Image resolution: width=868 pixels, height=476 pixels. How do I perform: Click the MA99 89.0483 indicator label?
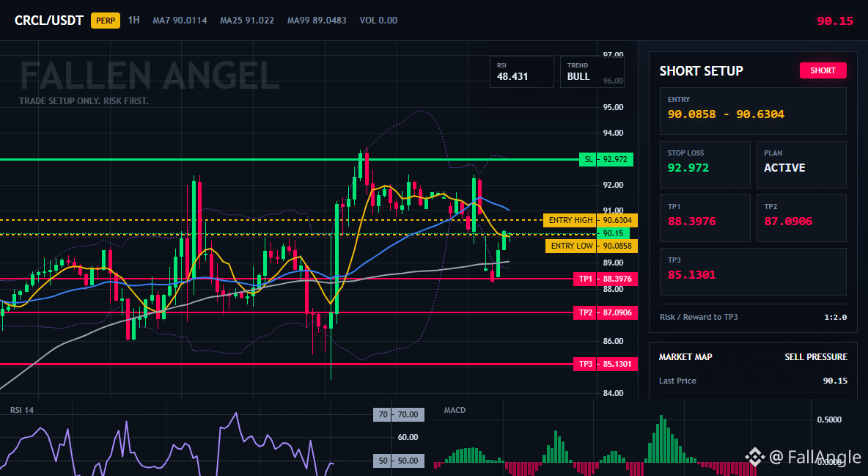tap(317, 21)
